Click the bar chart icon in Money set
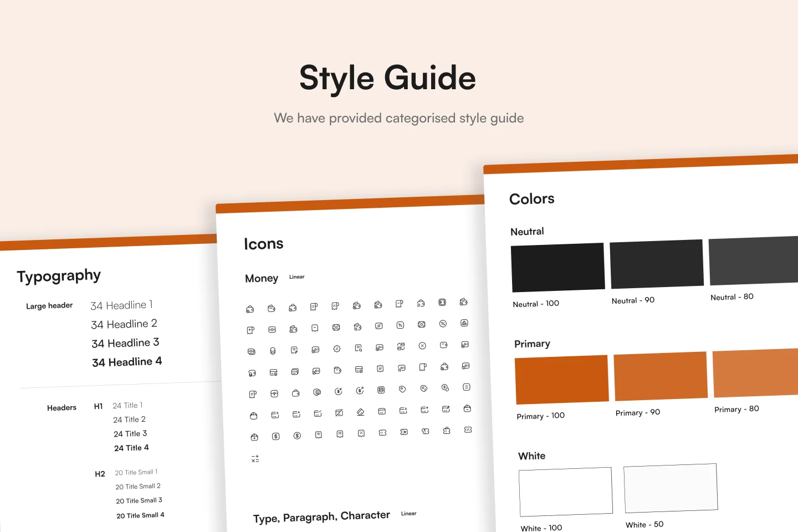 (464, 323)
